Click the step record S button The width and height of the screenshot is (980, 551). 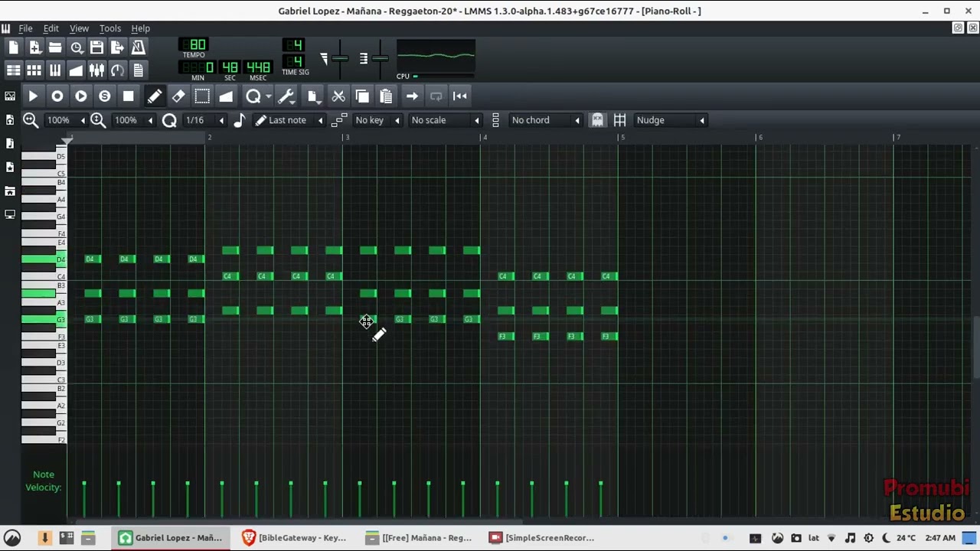(x=104, y=96)
